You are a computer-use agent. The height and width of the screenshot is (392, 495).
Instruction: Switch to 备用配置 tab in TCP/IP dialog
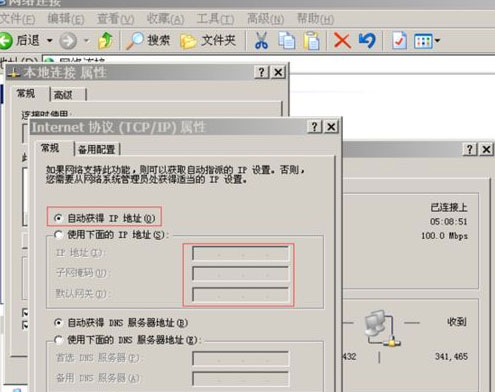[97, 149]
